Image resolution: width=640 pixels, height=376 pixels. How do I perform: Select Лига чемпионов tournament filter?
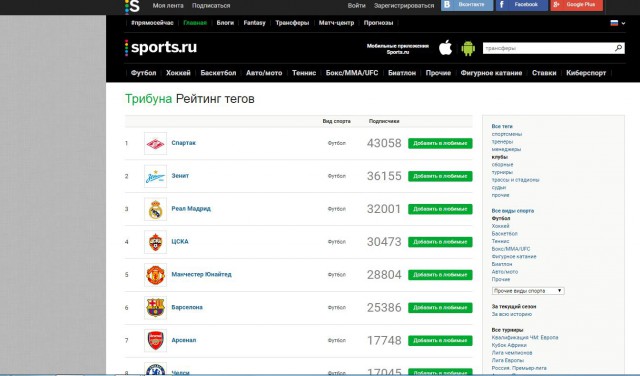(x=512, y=353)
